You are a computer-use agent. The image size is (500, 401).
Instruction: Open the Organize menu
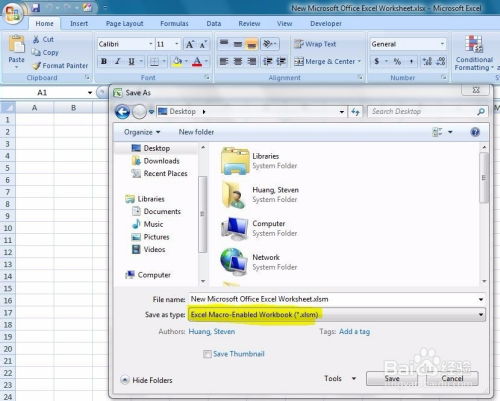pyautogui.click(x=142, y=132)
